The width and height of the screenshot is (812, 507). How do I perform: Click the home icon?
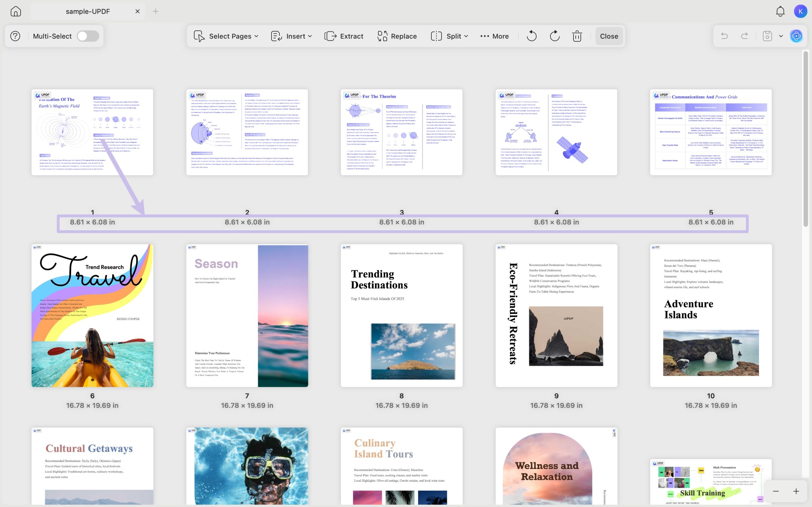point(16,11)
